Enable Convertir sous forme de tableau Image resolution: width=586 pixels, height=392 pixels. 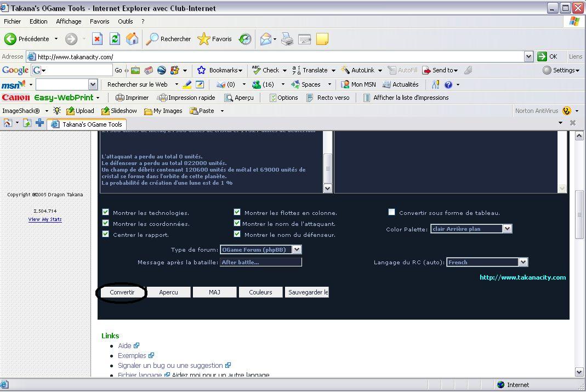coord(391,212)
